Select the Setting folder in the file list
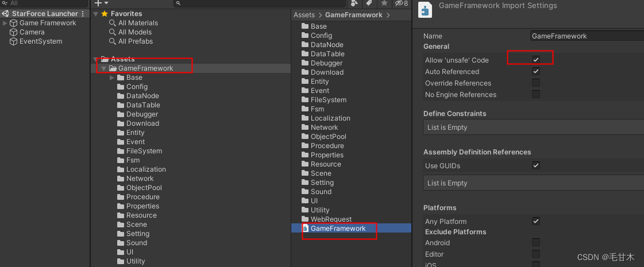 click(322, 183)
